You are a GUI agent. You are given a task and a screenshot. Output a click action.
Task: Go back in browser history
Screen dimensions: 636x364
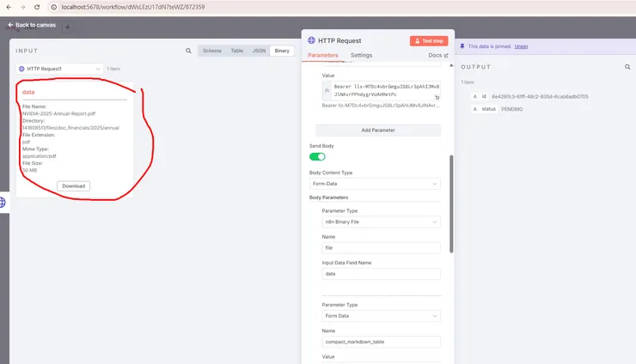[x=9, y=7]
